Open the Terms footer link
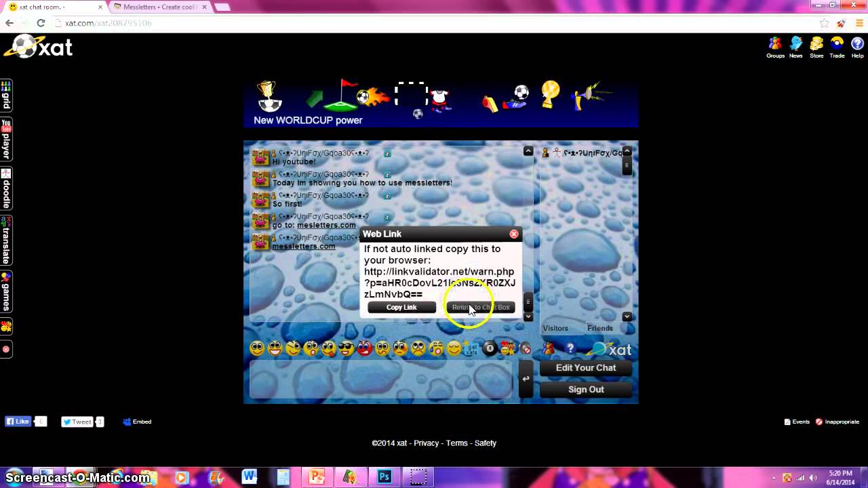The width and height of the screenshot is (868, 488). pyautogui.click(x=457, y=443)
